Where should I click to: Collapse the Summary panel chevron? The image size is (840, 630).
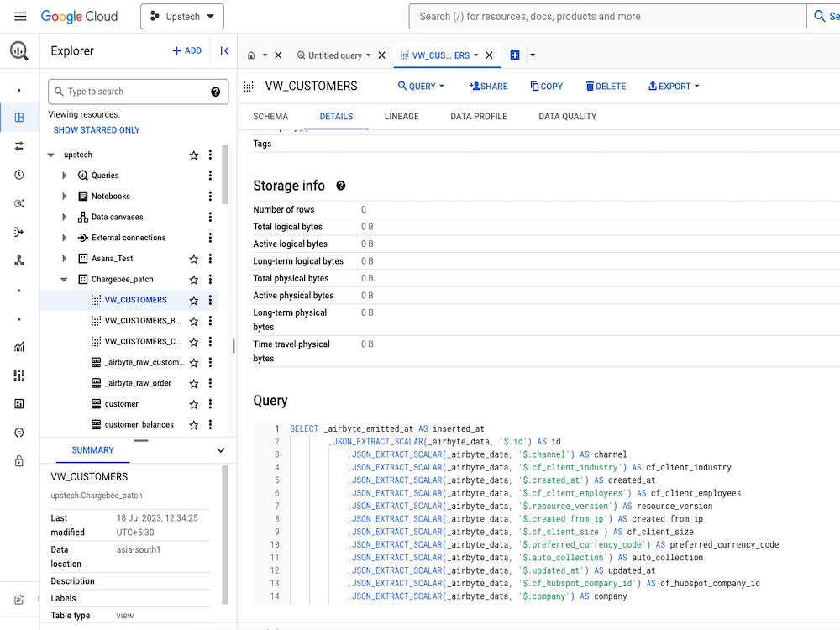click(x=221, y=450)
